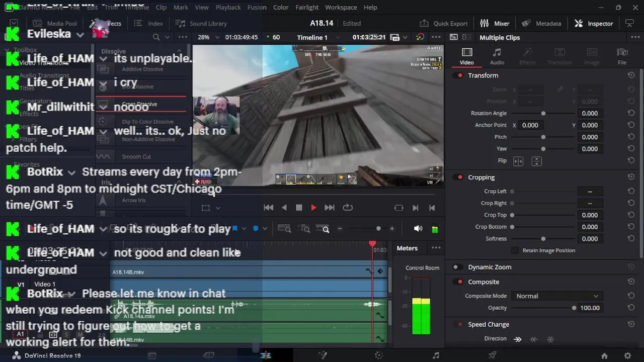Check Retain Image Position
Image resolution: width=644 pixels, height=362 pixels.
click(515, 250)
